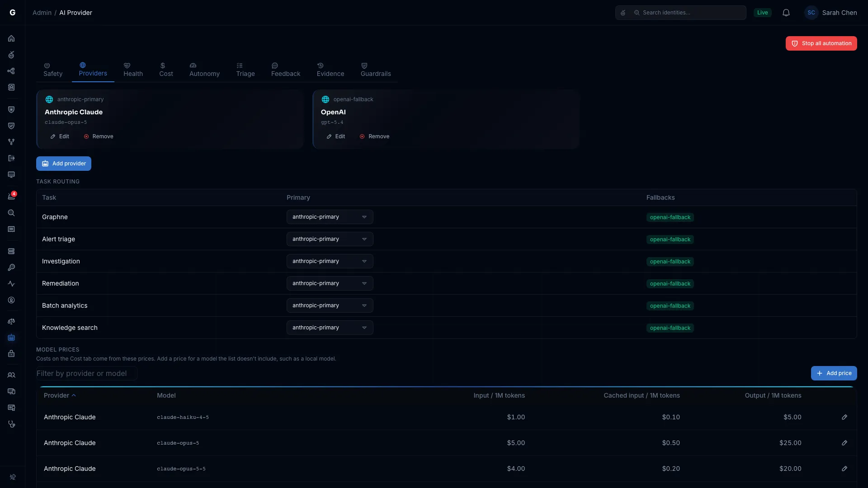
Task: Open the users group icon in the sidebar
Action: coord(11,375)
